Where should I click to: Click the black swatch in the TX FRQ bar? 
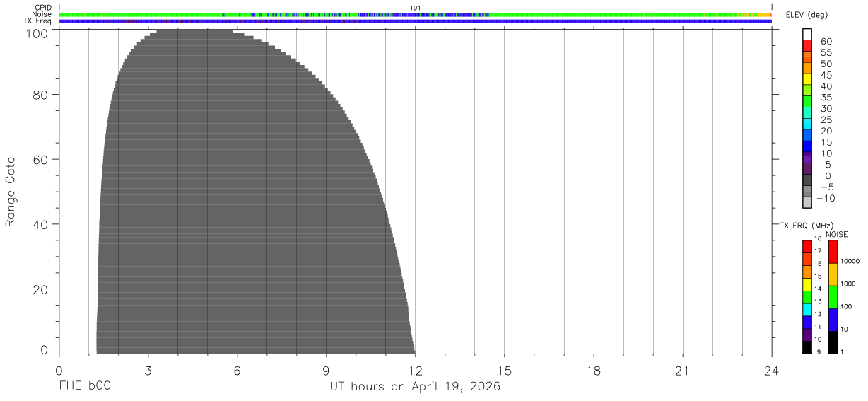807,347
